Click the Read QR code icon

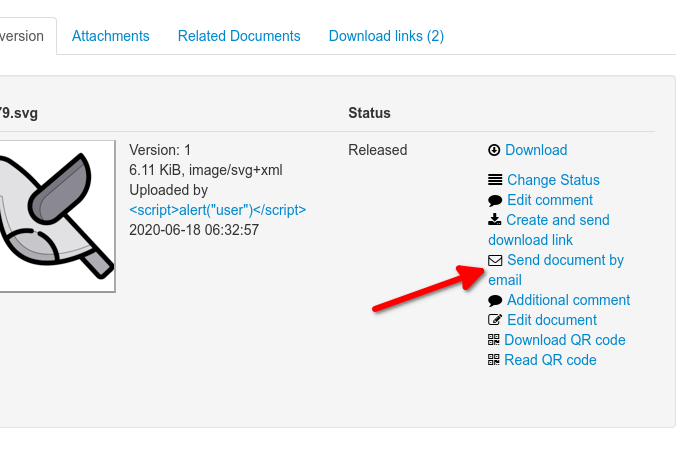[494, 360]
